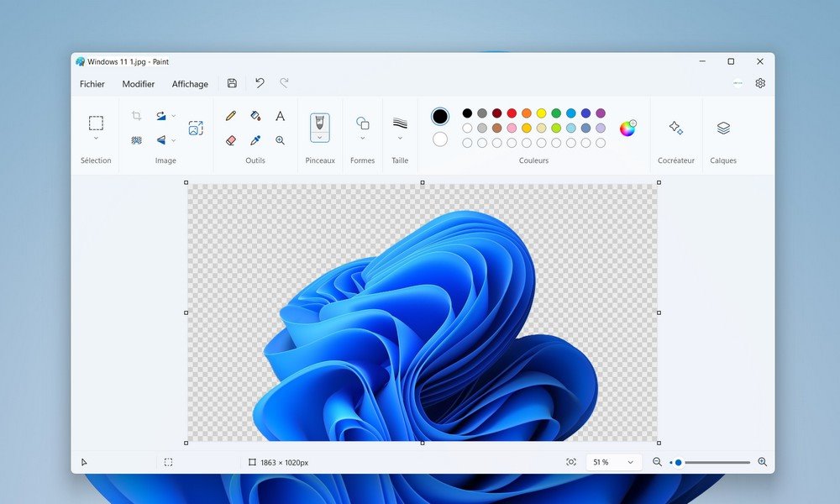Screen dimensions: 840x504
Task: Select the Pencil tool
Action: pos(231,116)
